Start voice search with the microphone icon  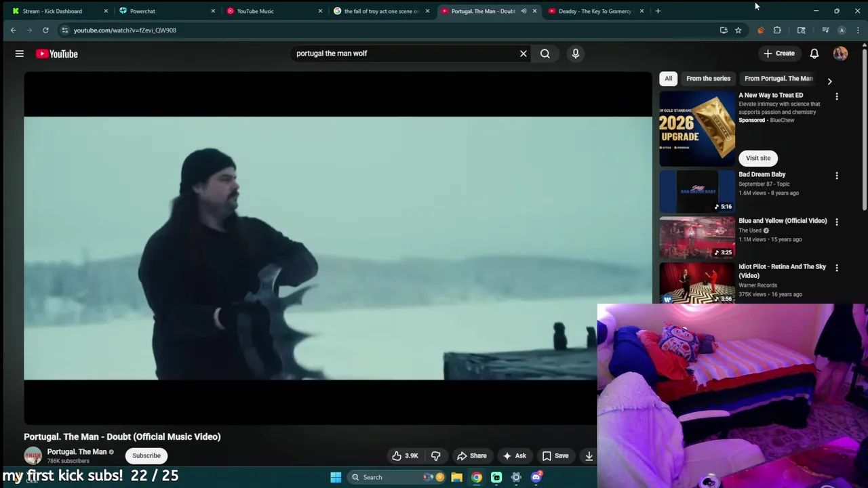point(576,54)
